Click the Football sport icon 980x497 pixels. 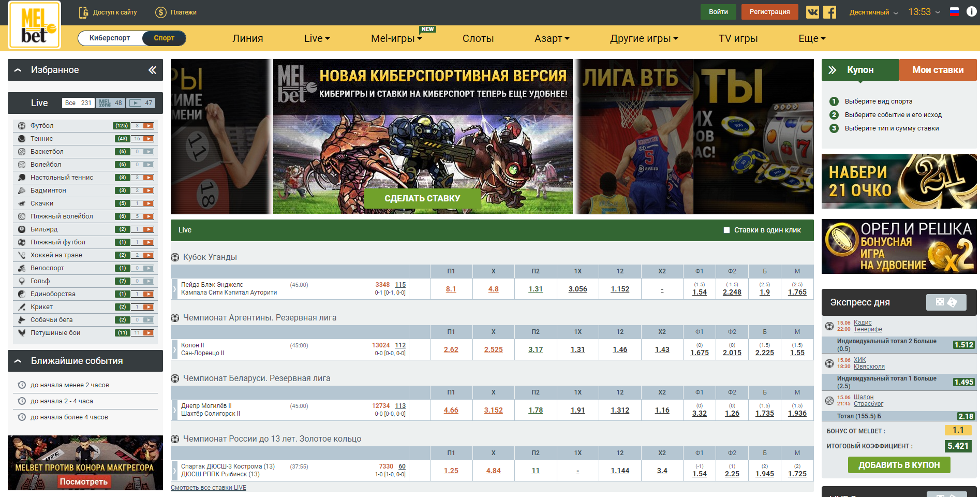point(22,126)
